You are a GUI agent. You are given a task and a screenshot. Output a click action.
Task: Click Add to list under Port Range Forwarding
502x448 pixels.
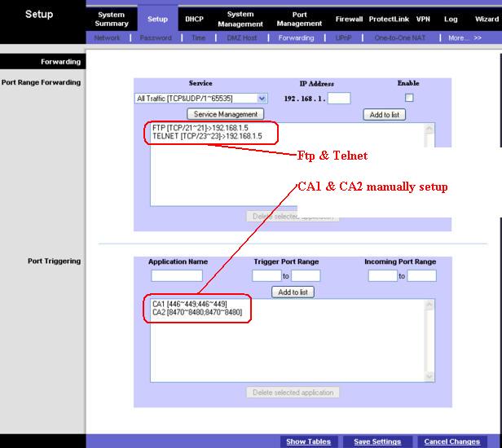point(384,115)
